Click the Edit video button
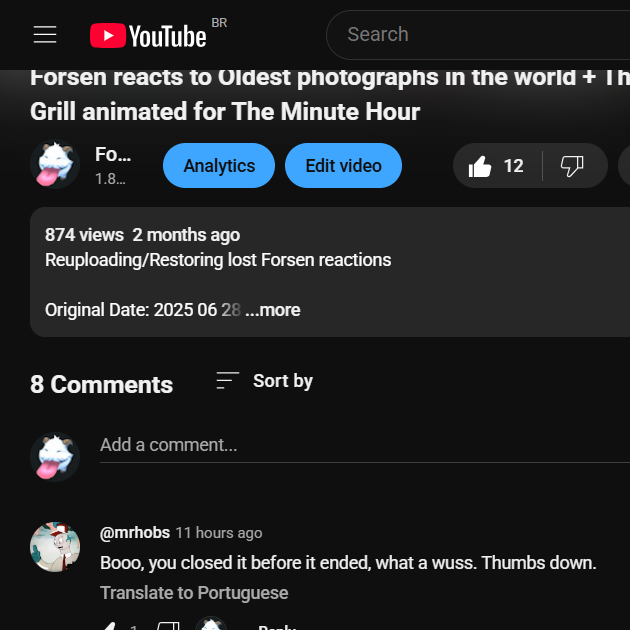The width and height of the screenshot is (630, 630). point(344,166)
